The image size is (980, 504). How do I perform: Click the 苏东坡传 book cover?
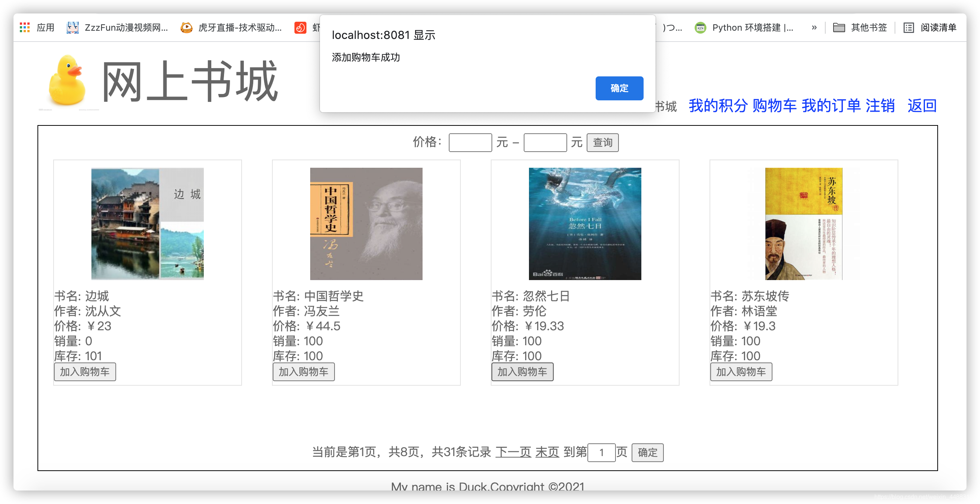coord(804,224)
